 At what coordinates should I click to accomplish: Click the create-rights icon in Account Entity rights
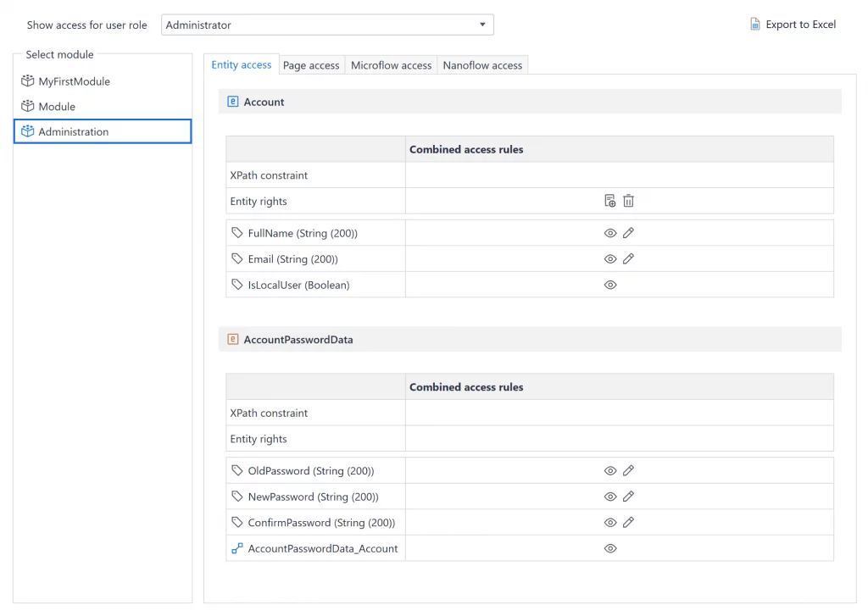609,201
